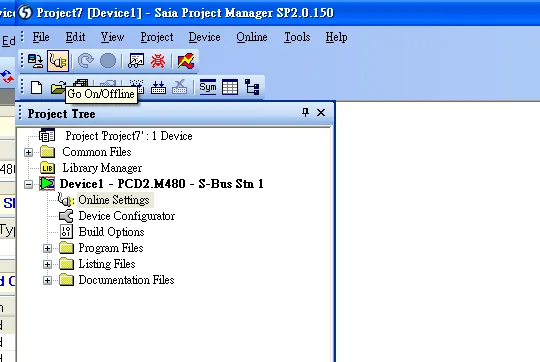
Task: Click the blue-red refresh arrows icon
Action: tap(7, 76)
